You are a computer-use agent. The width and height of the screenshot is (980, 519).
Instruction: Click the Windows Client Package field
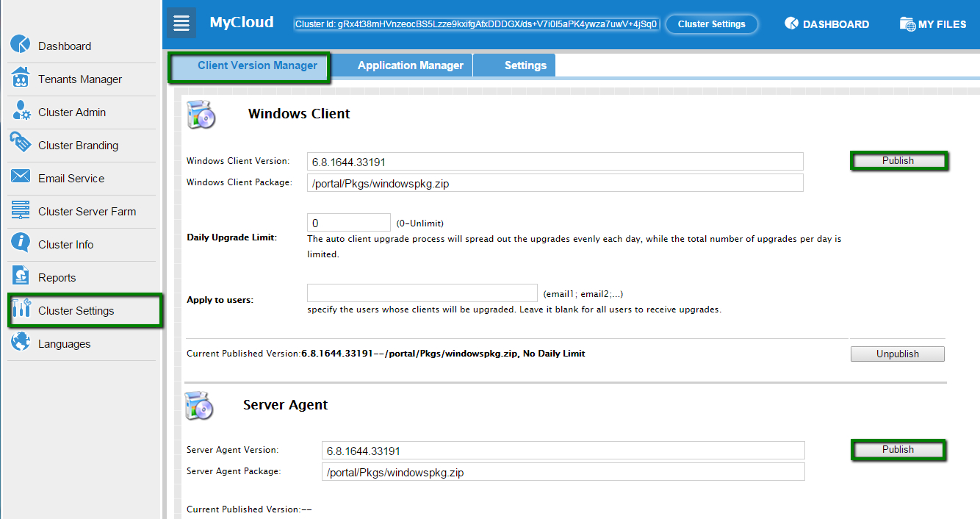pos(555,183)
